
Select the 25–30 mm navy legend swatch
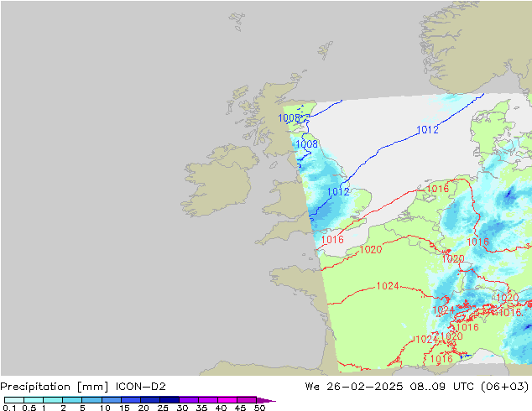[169, 400]
